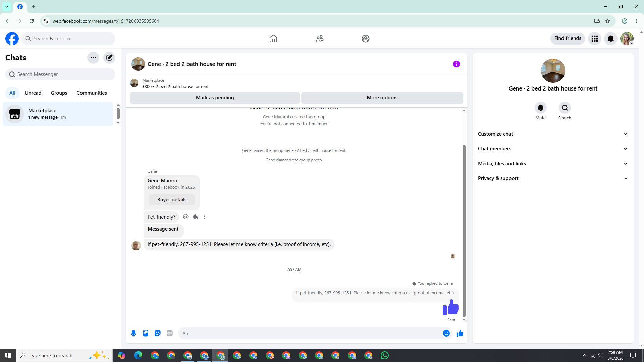Switch to the Unread chats tab

pos(33,93)
